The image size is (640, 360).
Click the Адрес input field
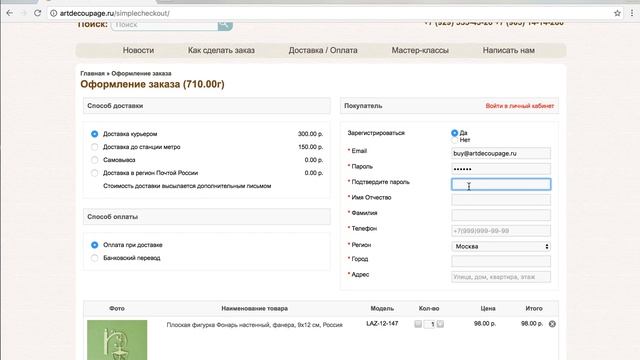[501, 277]
